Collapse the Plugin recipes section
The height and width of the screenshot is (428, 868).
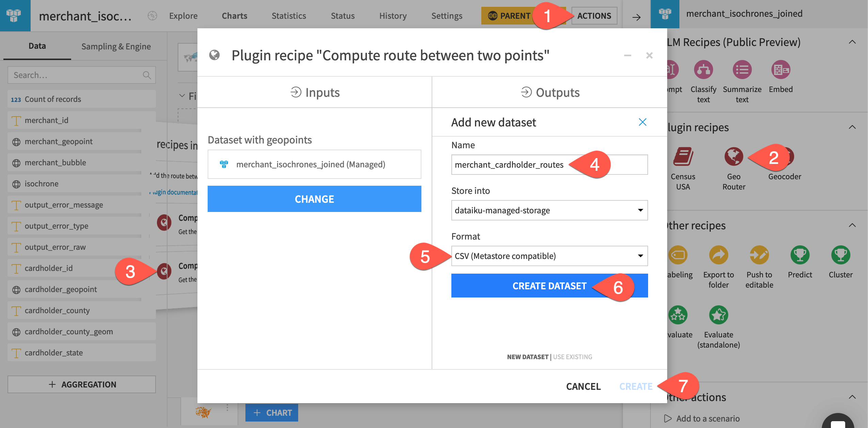[x=852, y=127]
